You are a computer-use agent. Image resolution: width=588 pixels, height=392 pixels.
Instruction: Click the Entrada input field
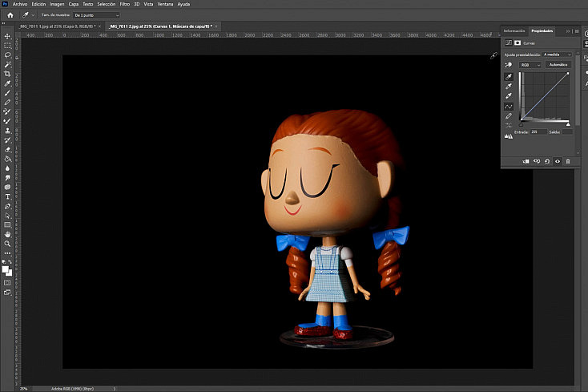point(538,132)
